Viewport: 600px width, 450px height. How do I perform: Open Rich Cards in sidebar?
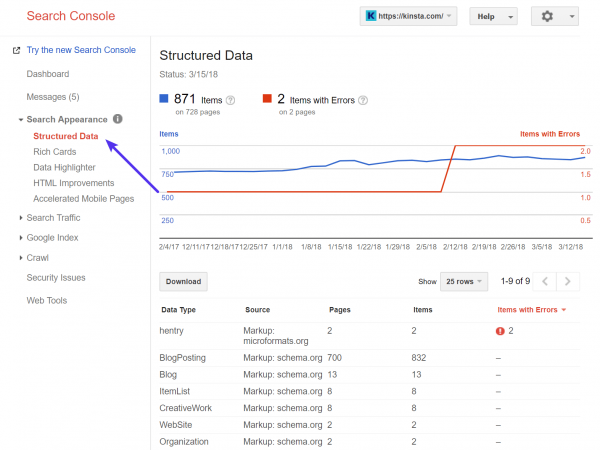[55, 151]
